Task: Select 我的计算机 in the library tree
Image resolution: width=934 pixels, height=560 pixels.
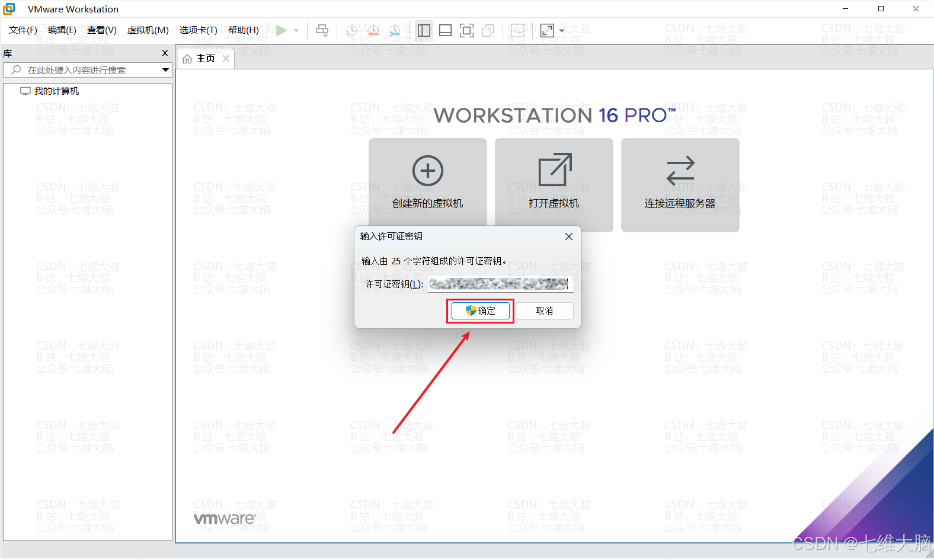Action: pyautogui.click(x=56, y=91)
